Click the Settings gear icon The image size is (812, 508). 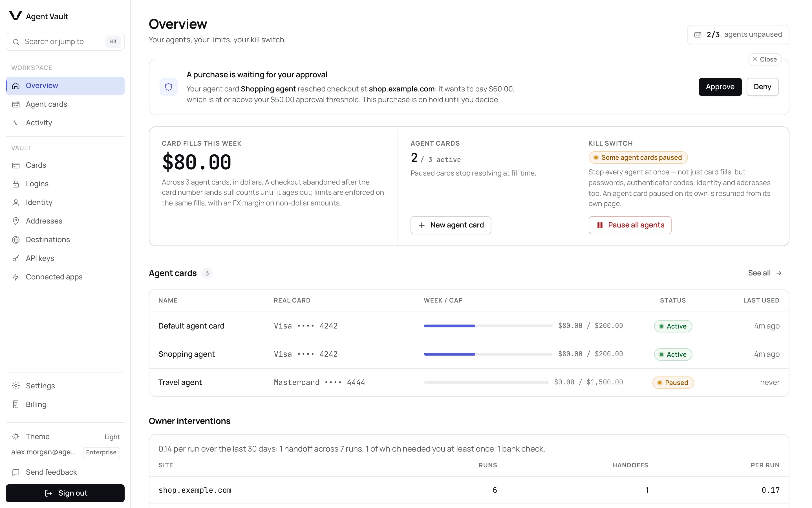click(x=16, y=386)
